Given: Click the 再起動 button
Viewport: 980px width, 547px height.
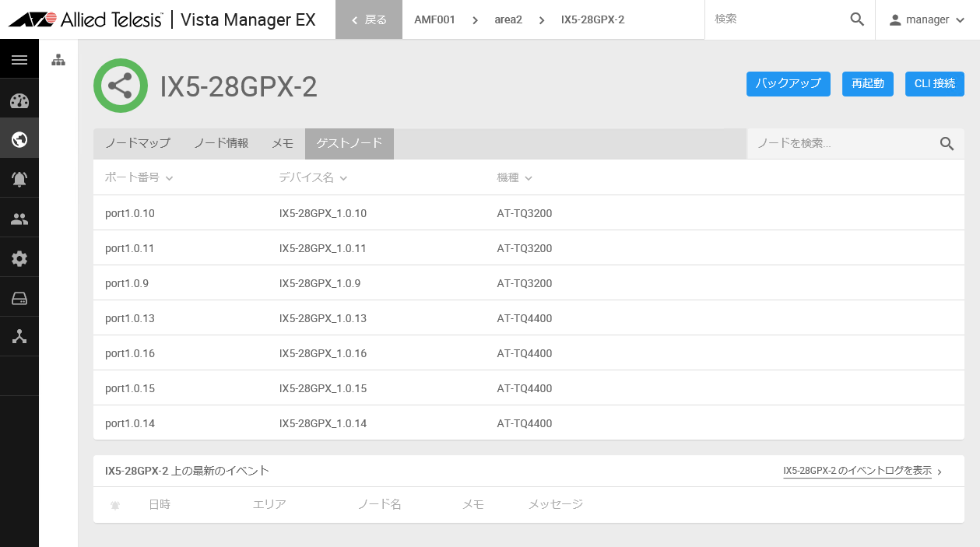Looking at the screenshot, I should 868,84.
